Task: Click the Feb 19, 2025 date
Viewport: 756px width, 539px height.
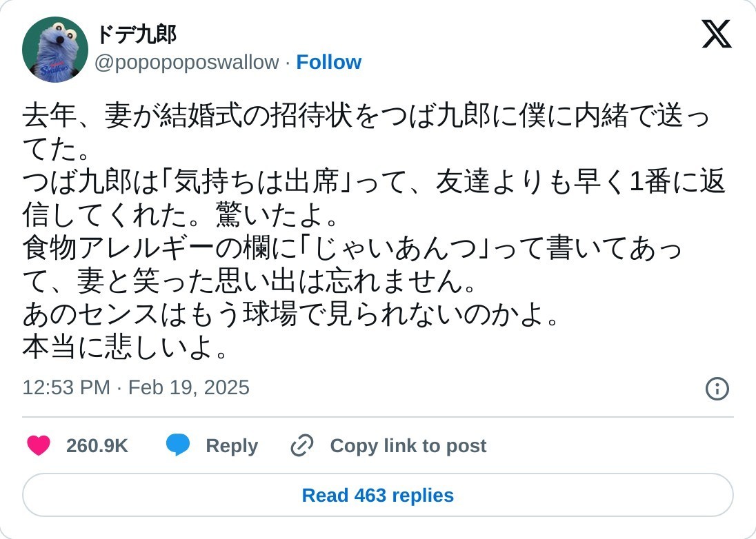Action: point(188,387)
